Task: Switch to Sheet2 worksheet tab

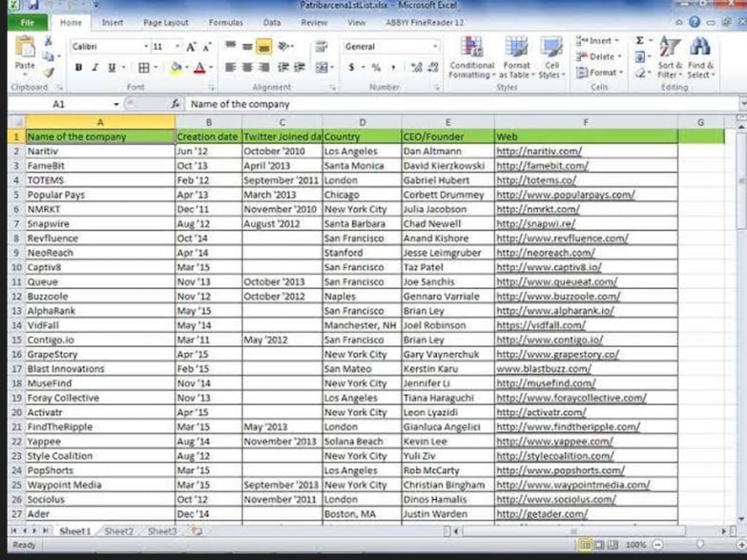Action: (x=119, y=532)
